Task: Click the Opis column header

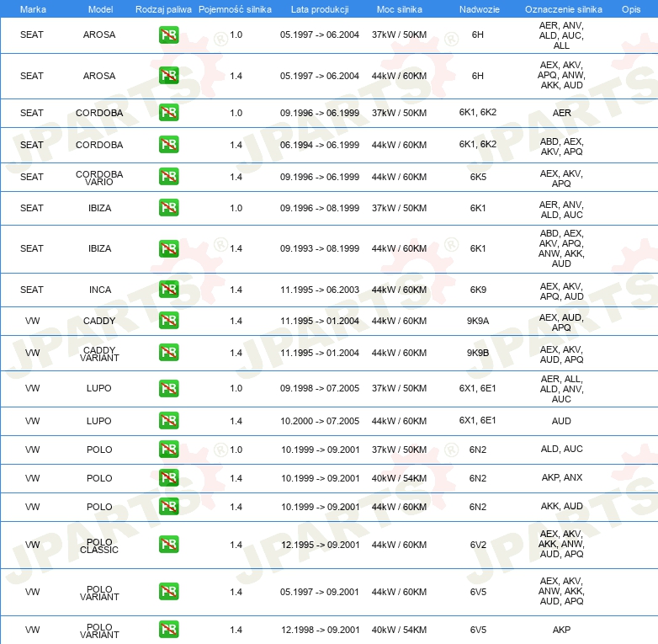Action: (631, 9)
